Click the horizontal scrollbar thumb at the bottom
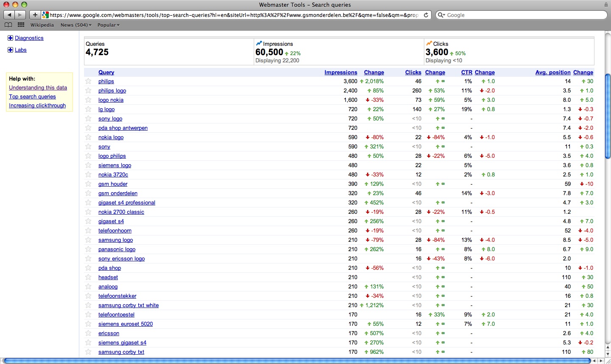The image size is (611, 364). pyautogui.click(x=297, y=361)
